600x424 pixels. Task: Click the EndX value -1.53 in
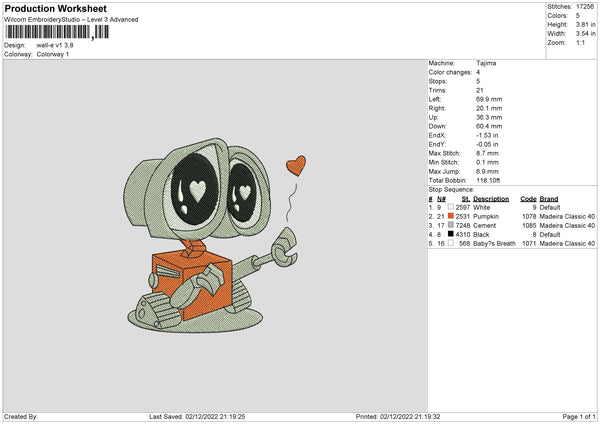tap(487, 135)
